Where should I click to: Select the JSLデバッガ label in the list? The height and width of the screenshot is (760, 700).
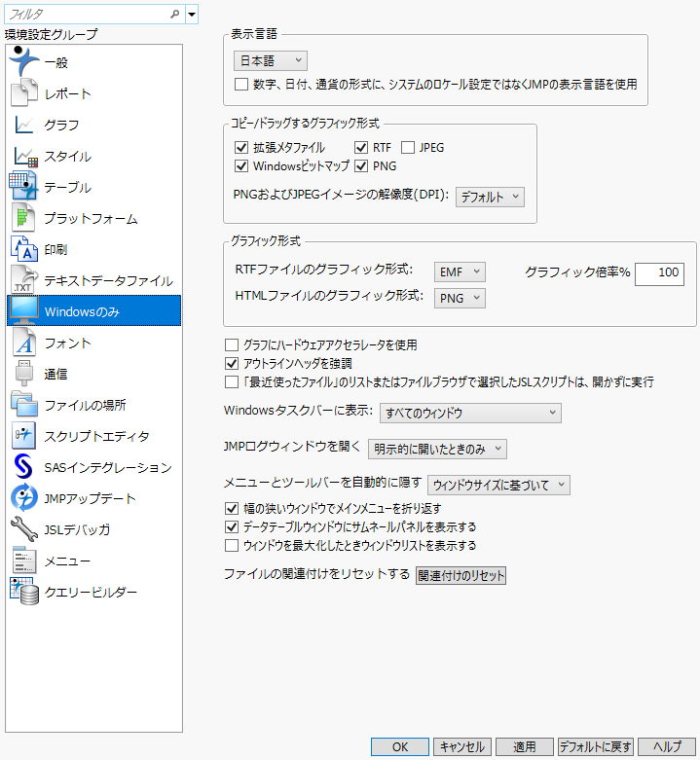tap(77, 529)
